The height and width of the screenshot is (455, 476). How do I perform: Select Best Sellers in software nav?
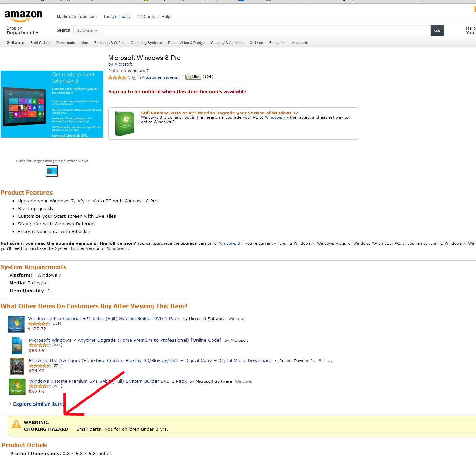point(40,43)
